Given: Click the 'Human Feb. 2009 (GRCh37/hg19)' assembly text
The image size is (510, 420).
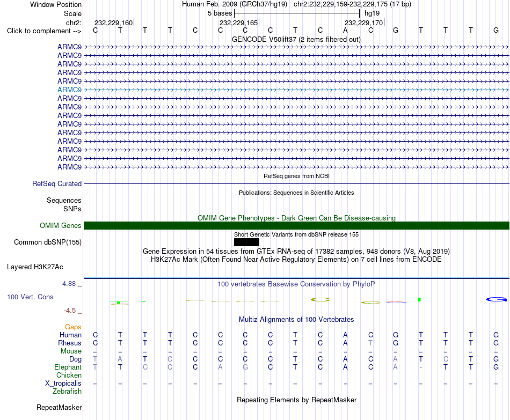Looking at the screenshot, I should (235, 4).
